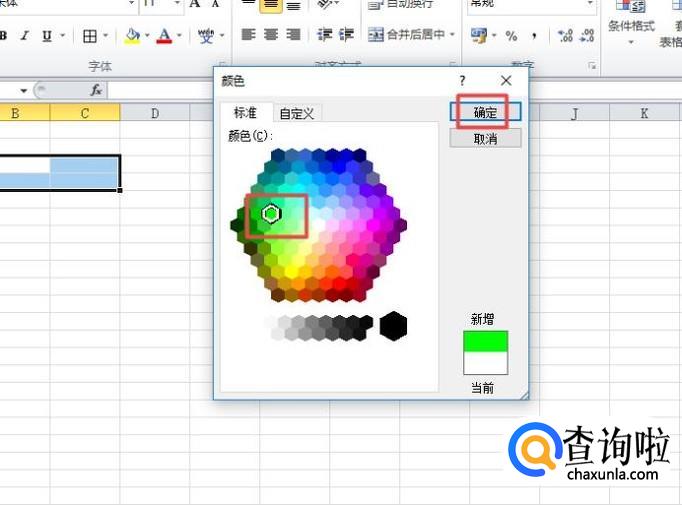
Task: Expand the font color dropdown arrow
Action: click(x=180, y=36)
